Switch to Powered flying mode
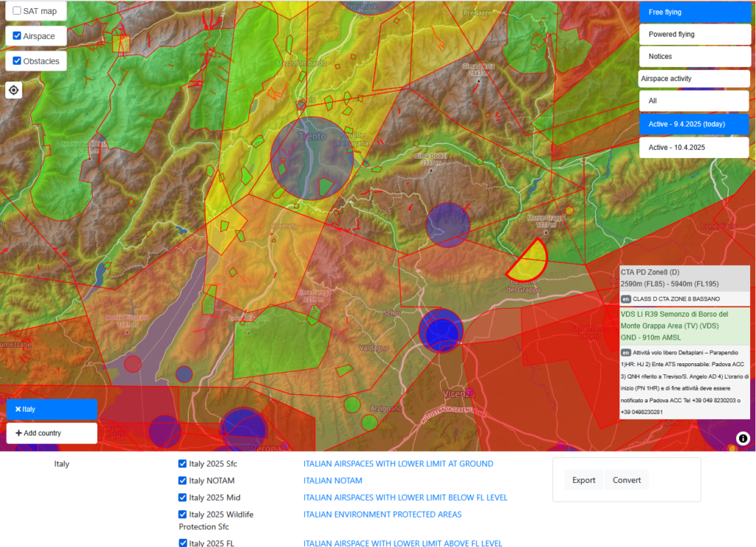 click(x=695, y=34)
